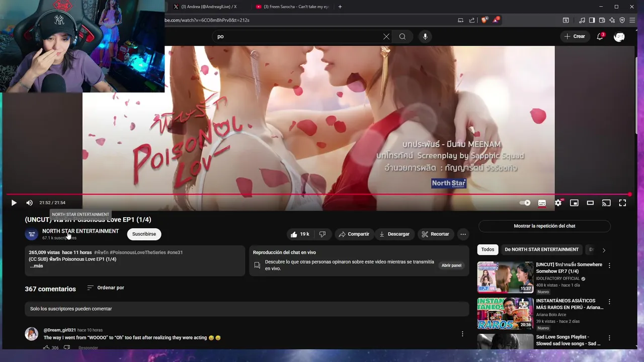Open the Somewhere Somehow EP.7 thumbnail

coord(505,277)
